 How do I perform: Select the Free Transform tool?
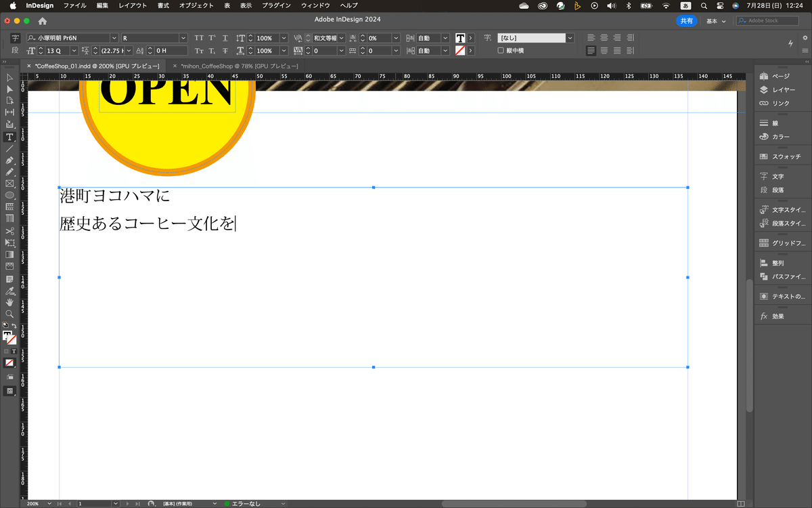pos(9,242)
